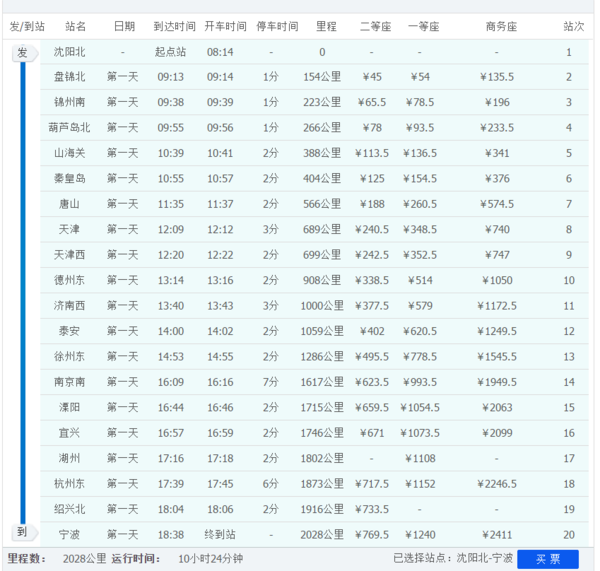This screenshot has height=571, width=600.
Task: Click the 商务座 column header
Action: click(x=501, y=26)
